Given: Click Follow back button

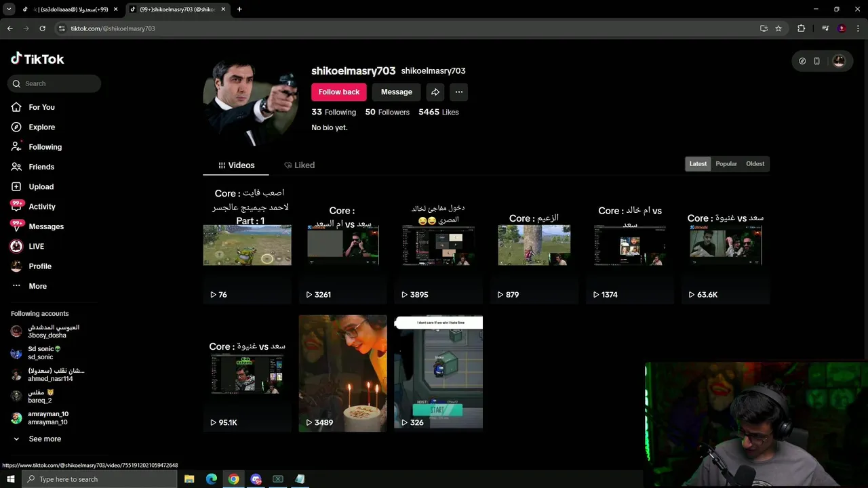Looking at the screenshot, I should click(339, 92).
